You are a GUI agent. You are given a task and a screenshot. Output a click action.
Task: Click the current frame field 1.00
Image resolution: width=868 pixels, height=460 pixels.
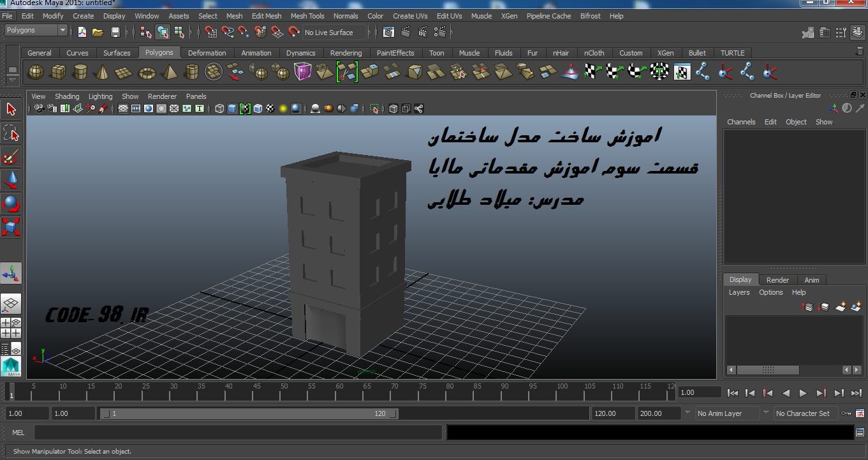(x=699, y=392)
